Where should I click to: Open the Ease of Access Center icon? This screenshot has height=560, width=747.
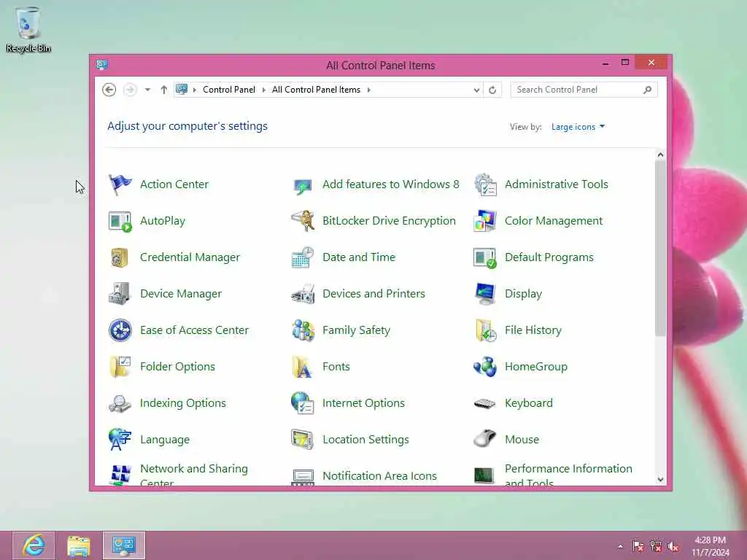[x=120, y=330]
